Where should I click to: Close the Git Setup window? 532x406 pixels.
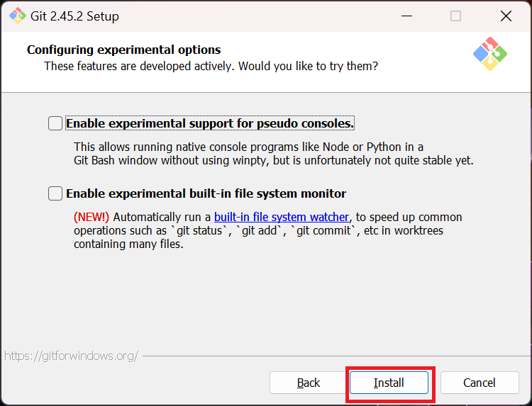tap(505, 16)
